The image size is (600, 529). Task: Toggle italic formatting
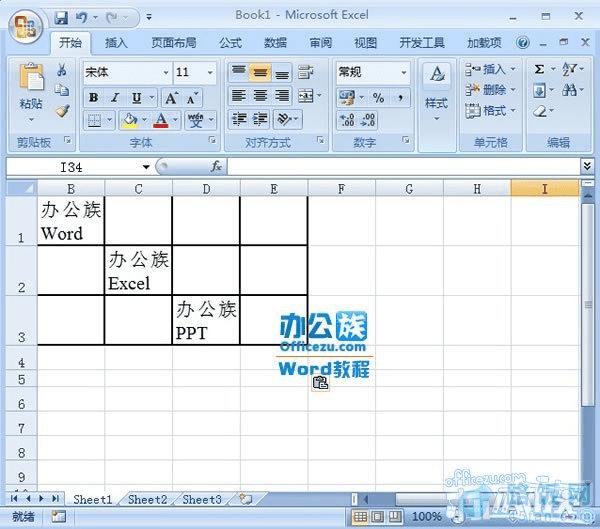115,98
